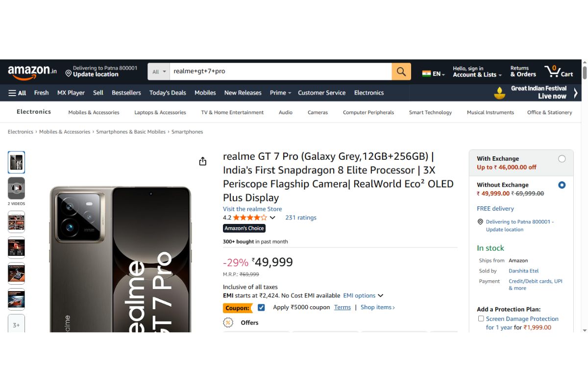Expand the EMI options dropdown
This screenshot has width=588, height=392.
(x=381, y=295)
